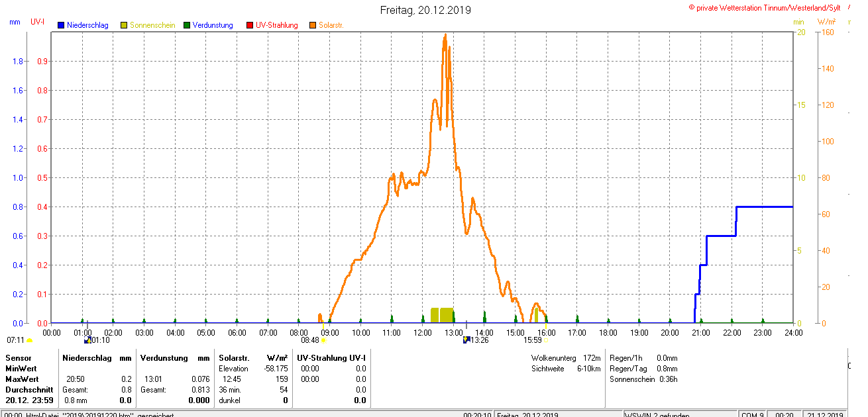Click the orange solar radiation peak

click(445, 36)
